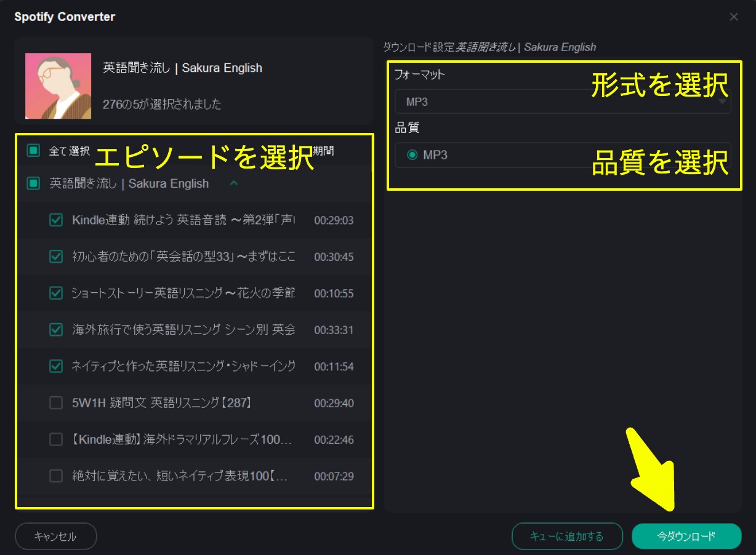Click the 00:29:03 duration value
The height and width of the screenshot is (555, 756).
[334, 220]
